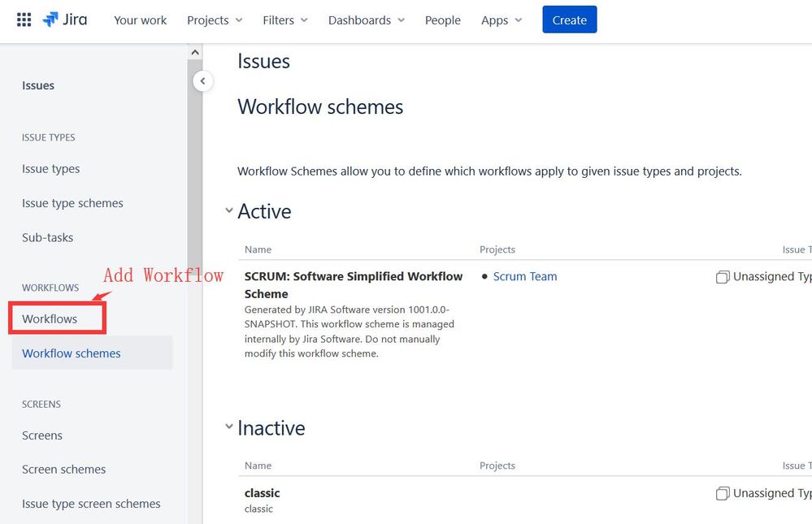
Task: Open Issue type schemes in the sidebar
Action: [x=72, y=203]
